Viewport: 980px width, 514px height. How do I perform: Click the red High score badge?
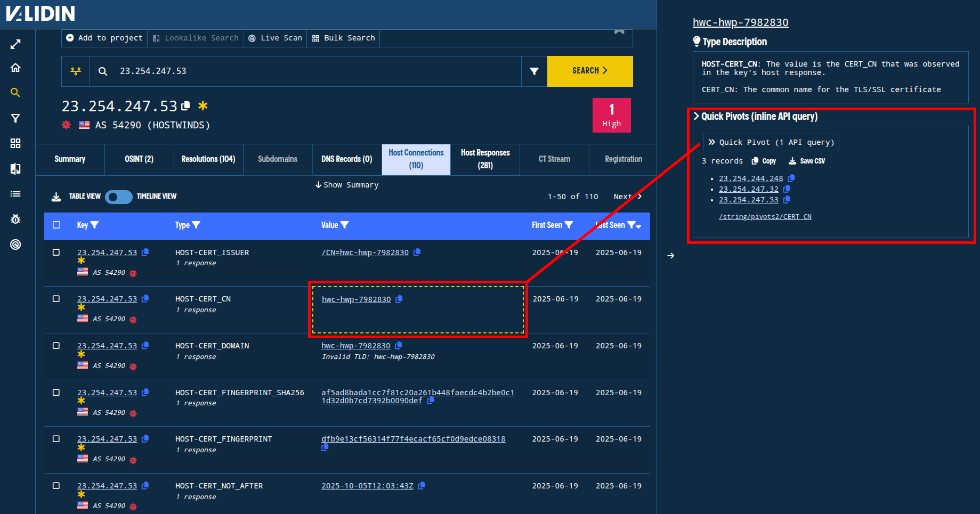point(611,115)
